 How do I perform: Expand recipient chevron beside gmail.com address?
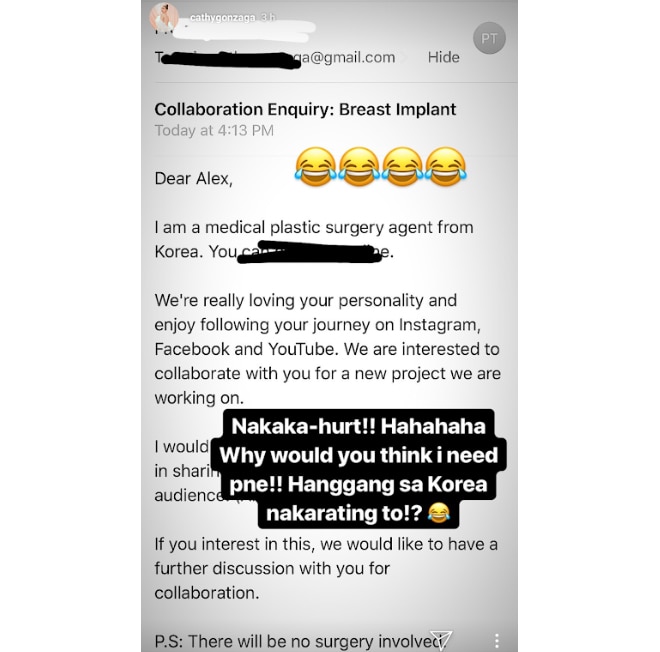(405, 58)
